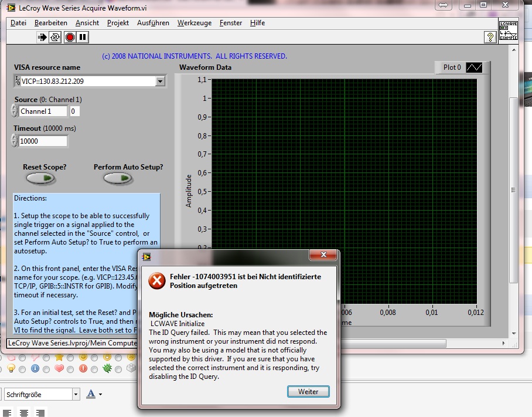Click the front panel horizontal scrollbar
Image resolution: width=532 pixels, height=417 pixels.
(x=394, y=343)
